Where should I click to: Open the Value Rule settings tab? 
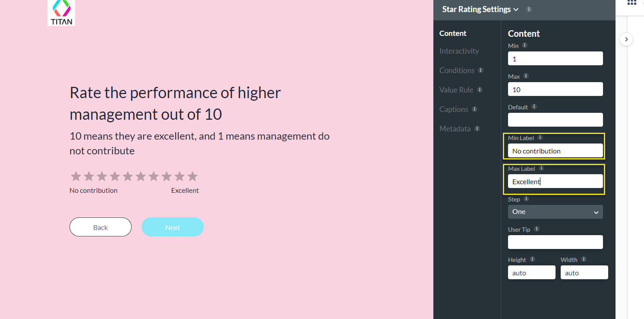point(457,90)
